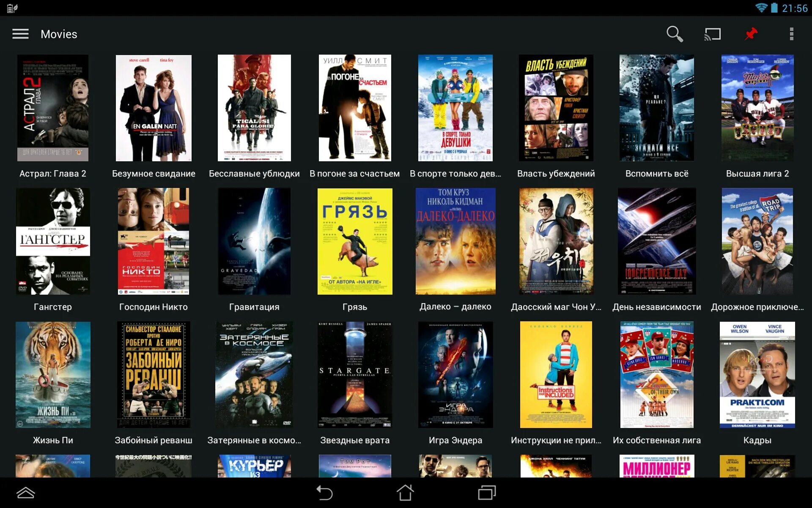Select the title text Безумное свидание
The height and width of the screenshot is (508, 812).
click(154, 174)
